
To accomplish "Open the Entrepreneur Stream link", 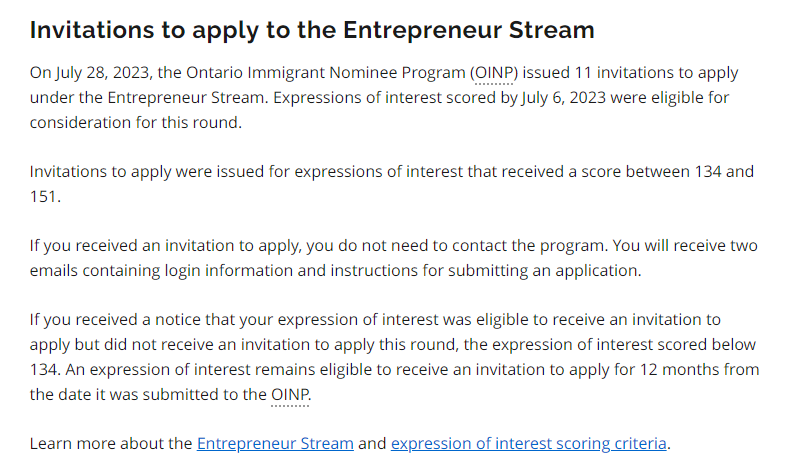I will pos(275,443).
